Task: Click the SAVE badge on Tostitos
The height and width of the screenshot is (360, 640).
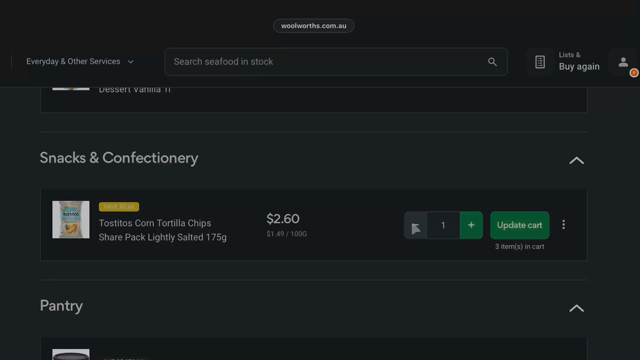Action: tap(119, 207)
